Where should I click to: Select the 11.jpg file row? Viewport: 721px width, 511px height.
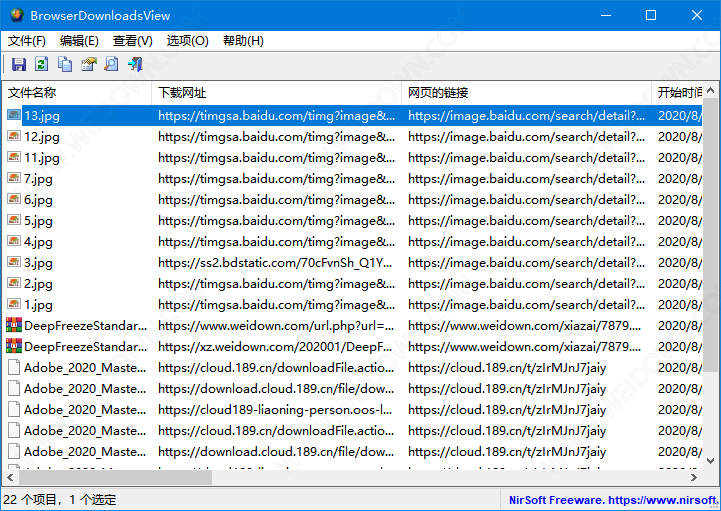coord(353,158)
